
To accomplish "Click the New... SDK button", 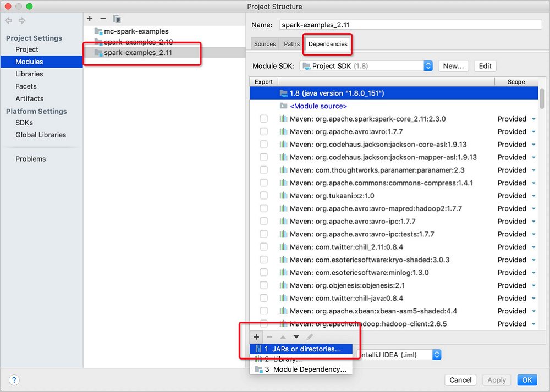I will pos(453,66).
